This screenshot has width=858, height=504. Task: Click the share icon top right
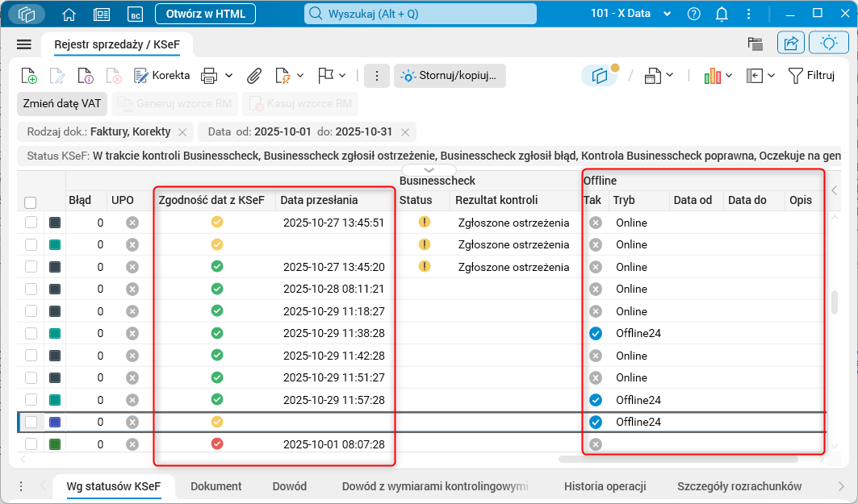791,44
